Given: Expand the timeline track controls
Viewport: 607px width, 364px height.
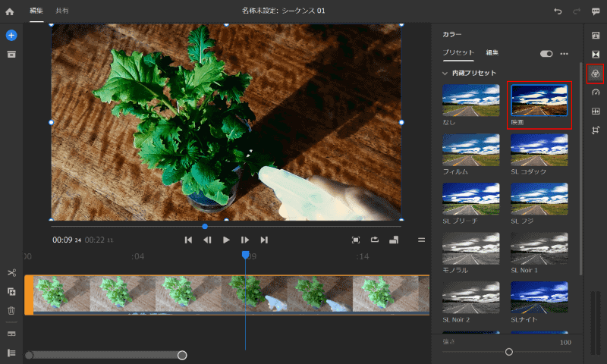Looking at the screenshot, I should 11,353.
